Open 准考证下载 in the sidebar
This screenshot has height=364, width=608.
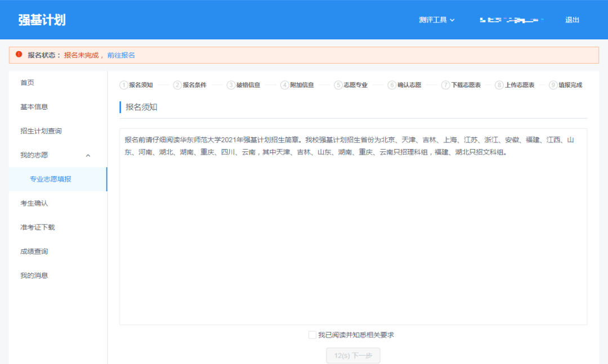point(38,227)
